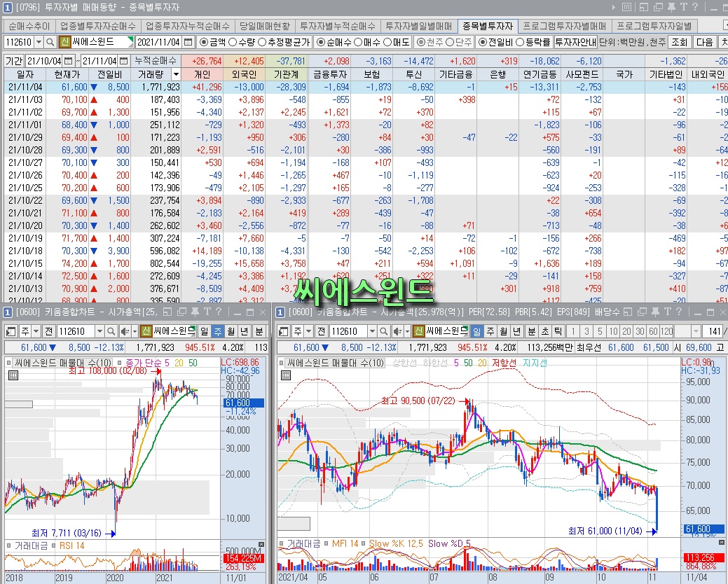This screenshot has height=584, width=728.
Task: Click the stock search magnifier in investor window
Action: [50, 42]
